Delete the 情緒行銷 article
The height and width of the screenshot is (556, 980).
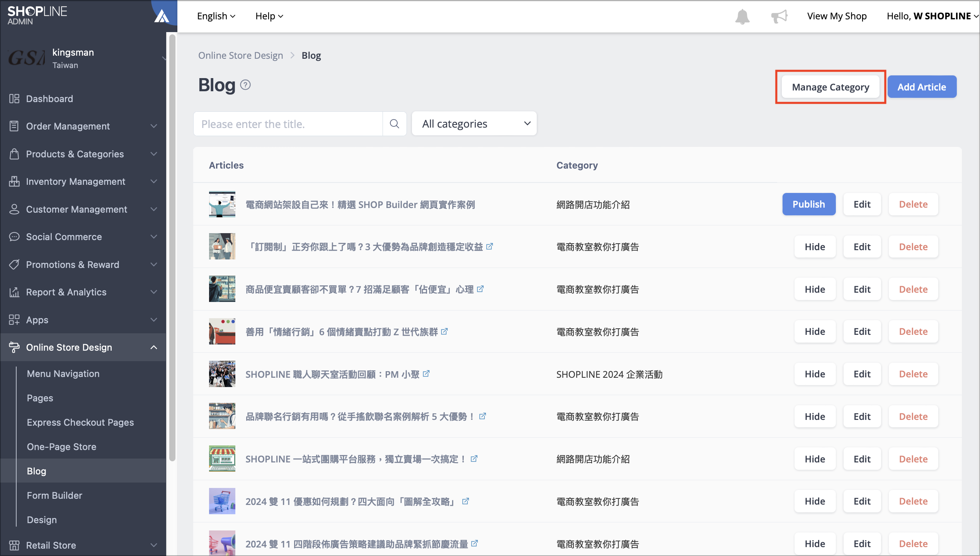tap(913, 331)
